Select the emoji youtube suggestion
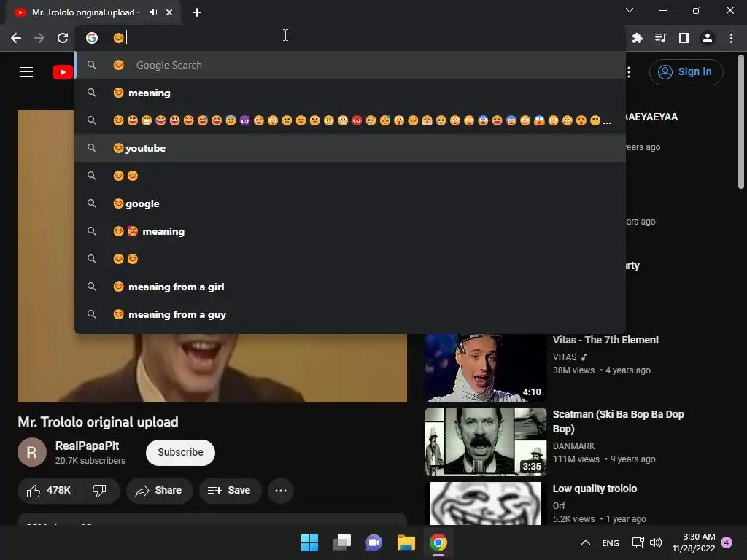Screen dimensions: 747x560 pos(350,148)
